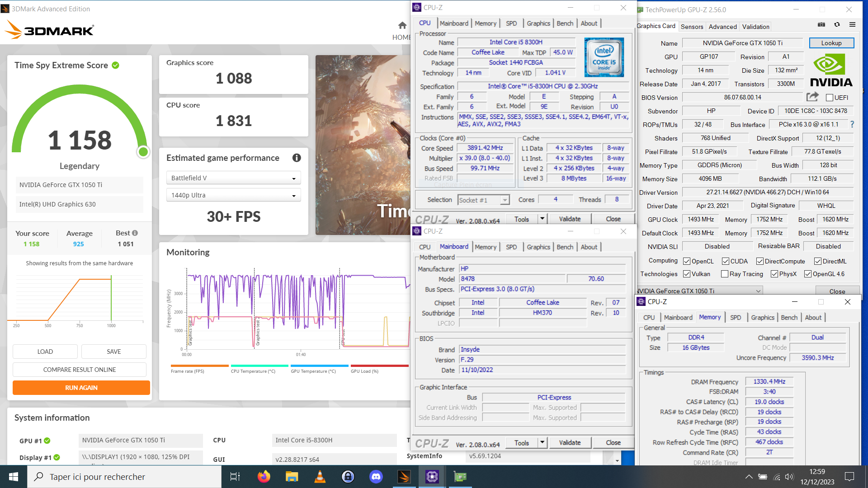The width and height of the screenshot is (868, 488).
Task: Click NVIDIA logo in GPU-Z
Action: [x=831, y=71]
